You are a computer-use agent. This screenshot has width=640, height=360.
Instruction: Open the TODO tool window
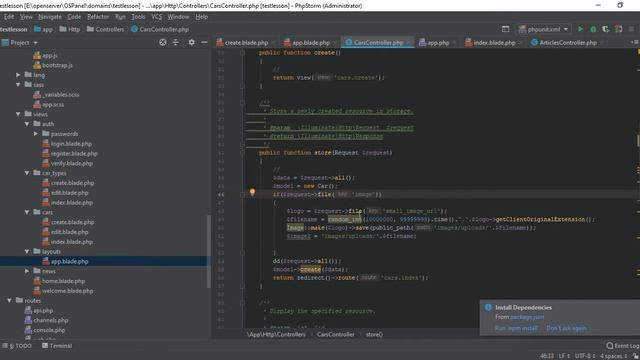point(17,346)
